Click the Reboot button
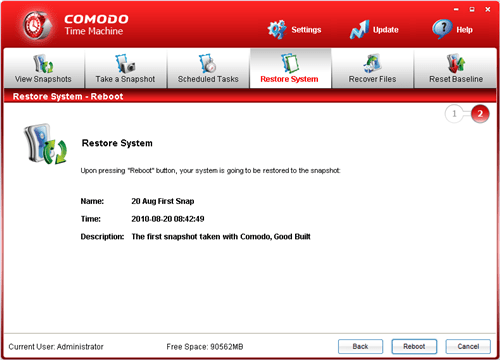 tap(414, 347)
